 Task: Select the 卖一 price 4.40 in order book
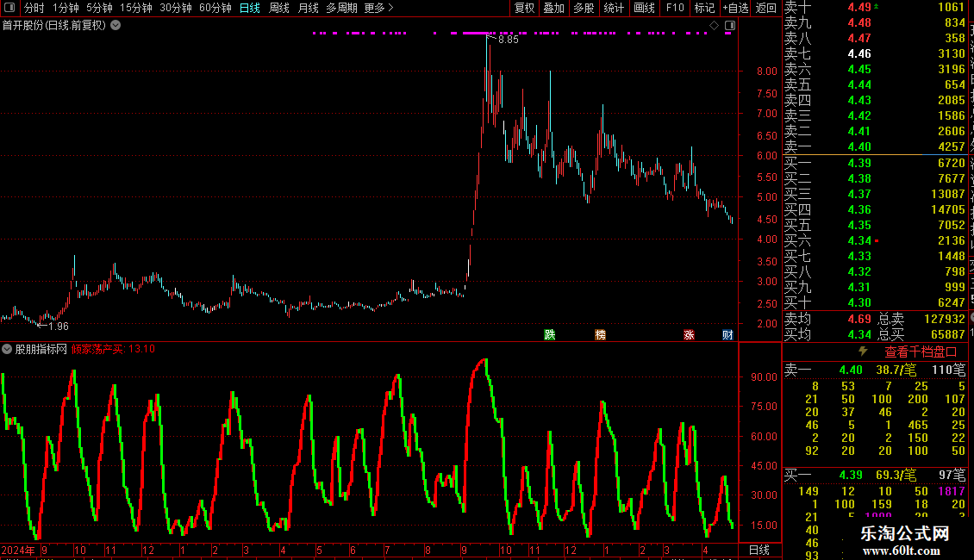[x=859, y=147]
